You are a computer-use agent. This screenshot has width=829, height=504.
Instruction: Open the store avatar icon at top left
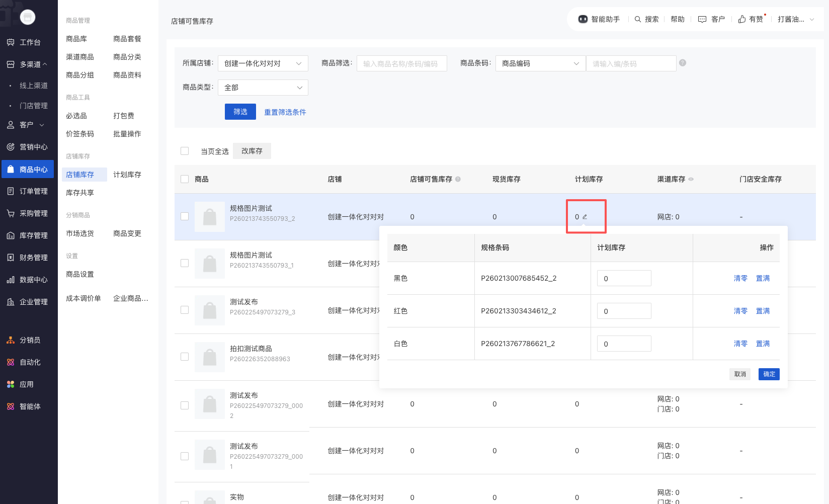[28, 17]
